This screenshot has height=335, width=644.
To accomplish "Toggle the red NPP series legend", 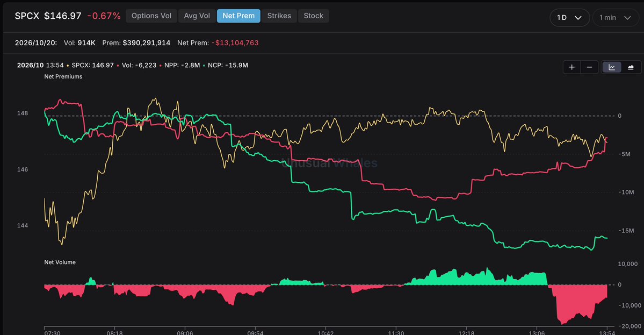I will coord(180,66).
